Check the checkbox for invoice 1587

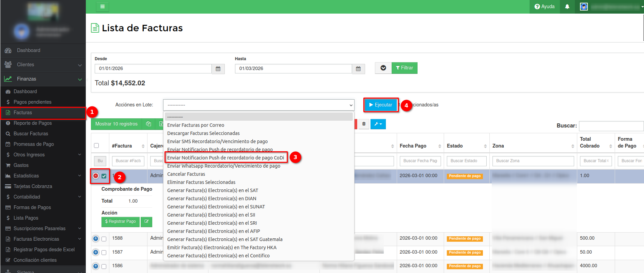pyautogui.click(x=104, y=253)
